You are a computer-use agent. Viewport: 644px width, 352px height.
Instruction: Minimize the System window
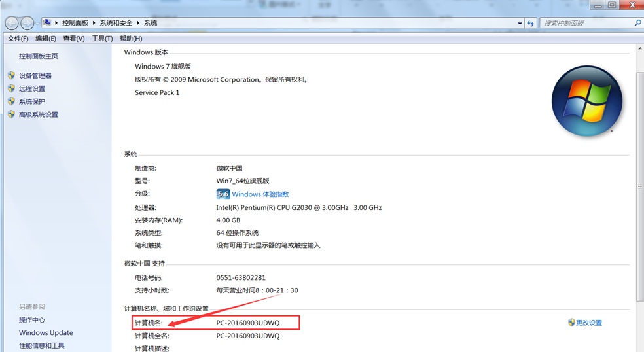pos(598,5)
